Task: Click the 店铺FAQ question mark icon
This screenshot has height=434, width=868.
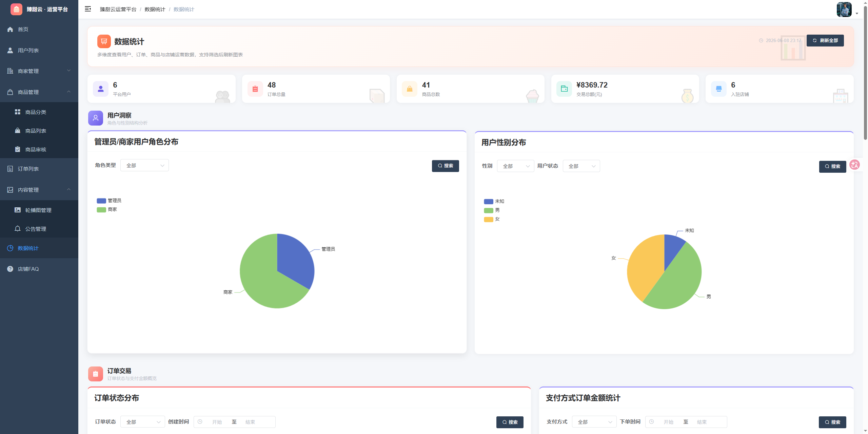Action: [x=10, y=269]
